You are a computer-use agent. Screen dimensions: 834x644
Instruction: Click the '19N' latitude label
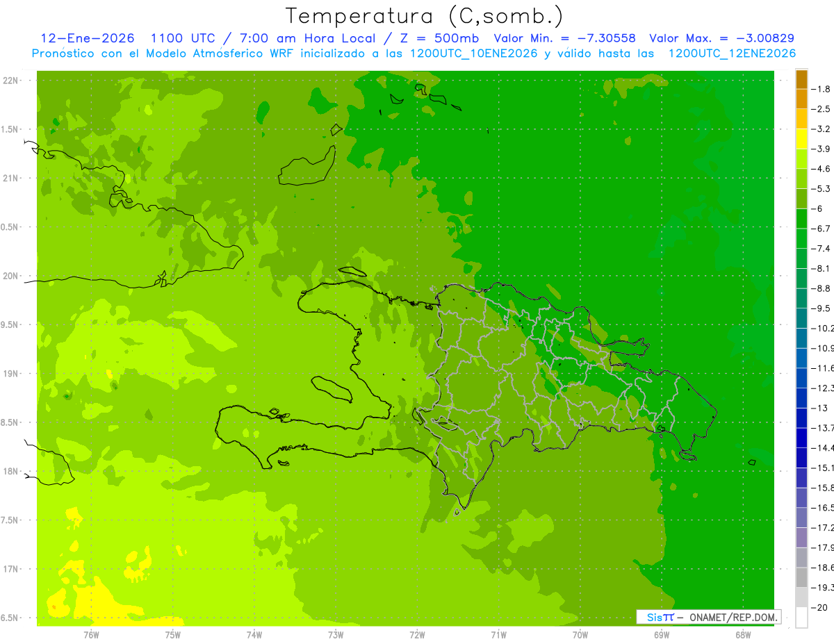coord(11,374)
